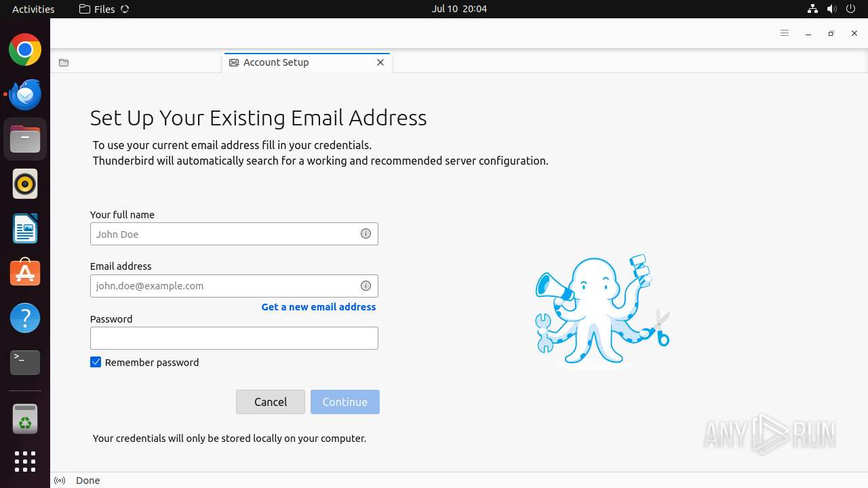Viewport: 868px width, 488px height.
Task: Launch LibreOffice Writer from the dock
Action: 25,228
